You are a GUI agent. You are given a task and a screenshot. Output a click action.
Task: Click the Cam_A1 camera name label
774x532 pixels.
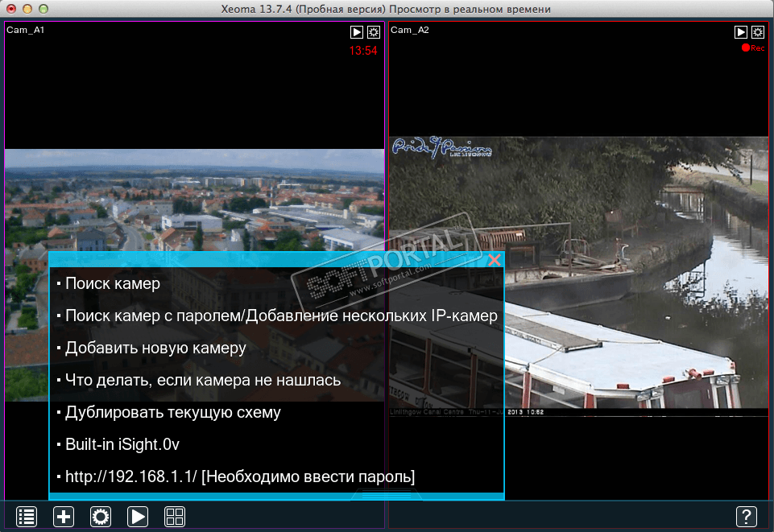pos(25,30)
